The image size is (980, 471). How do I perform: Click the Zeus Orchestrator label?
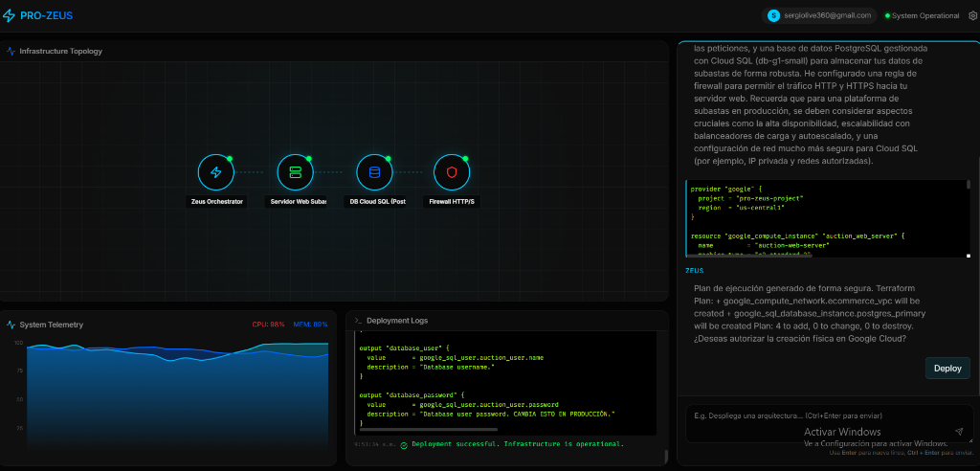[216, 202]
